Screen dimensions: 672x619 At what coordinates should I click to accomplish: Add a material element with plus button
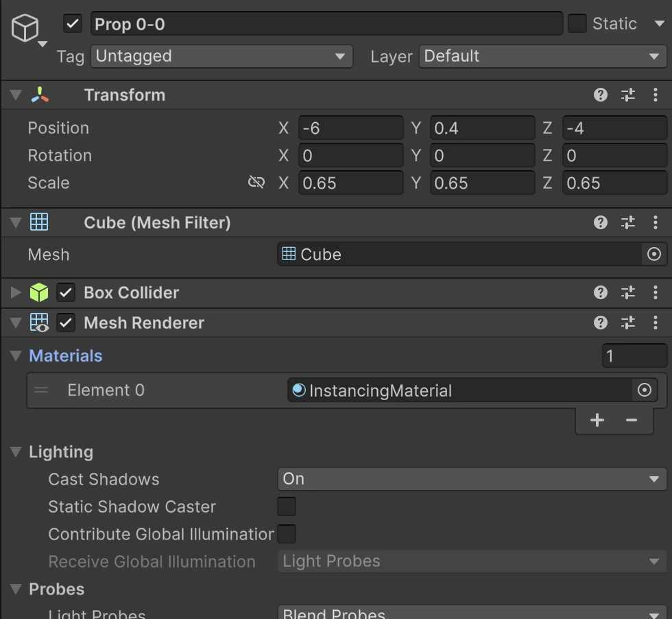pyautogui.click(x=597, y=420)
